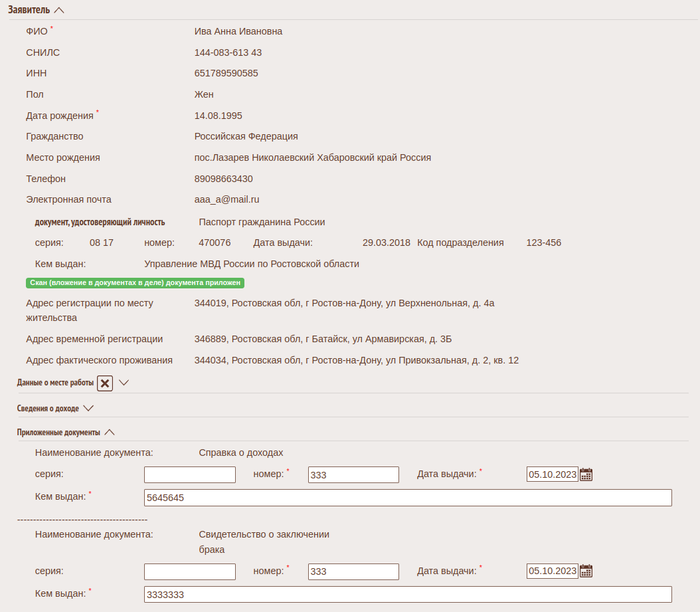
Task: Click the серия field for Справка о доходах
Action: click(x=190, y=474)
